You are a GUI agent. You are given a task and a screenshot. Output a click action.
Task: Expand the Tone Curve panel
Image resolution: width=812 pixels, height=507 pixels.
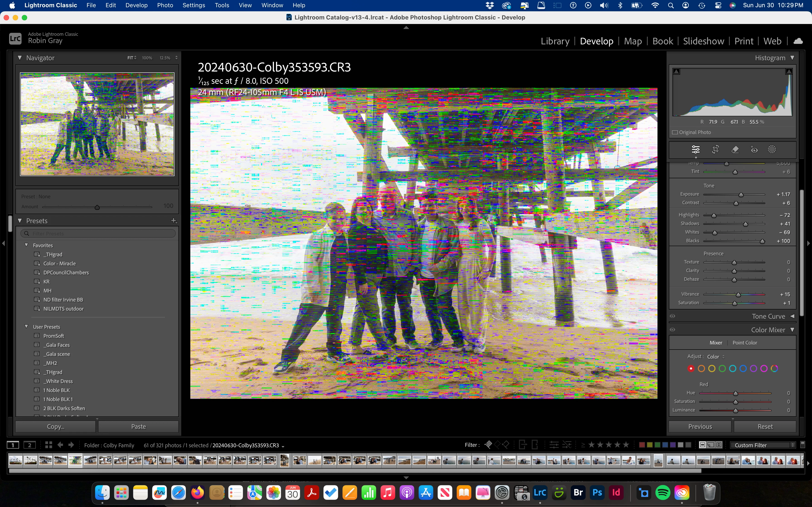[x=792, y=316]
